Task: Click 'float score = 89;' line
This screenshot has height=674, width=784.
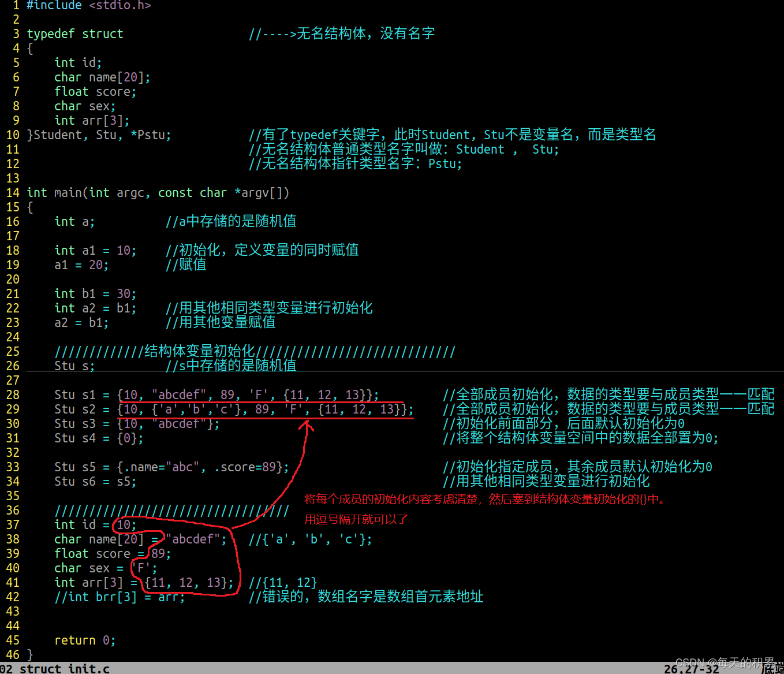Action: tap(113, 554)
